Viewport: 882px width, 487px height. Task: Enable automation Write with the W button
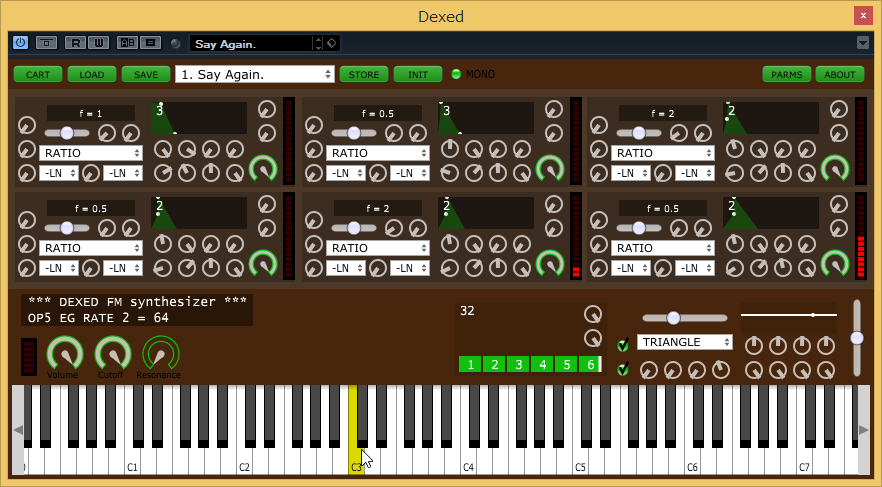(98, 43)
